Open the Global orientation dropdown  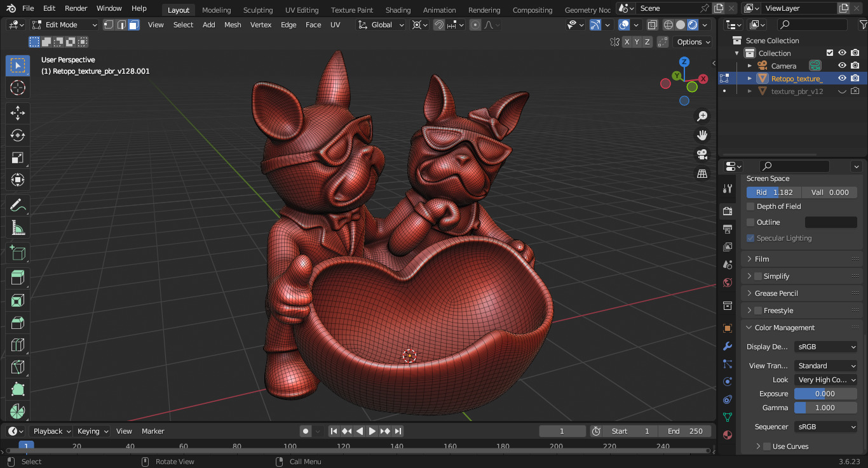pyautogui.click(x=381, y=25)
